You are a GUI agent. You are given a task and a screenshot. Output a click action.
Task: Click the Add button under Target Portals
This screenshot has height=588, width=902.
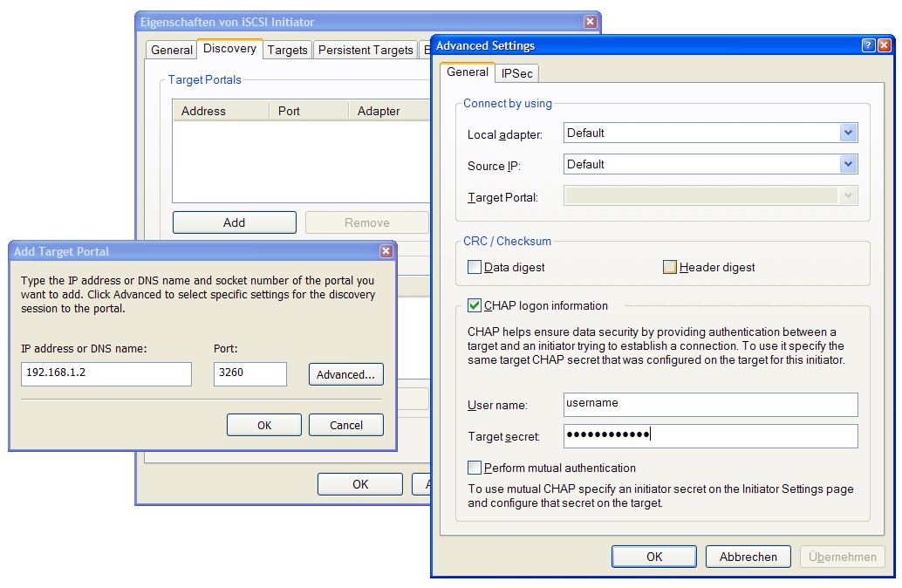pos(234,222)
